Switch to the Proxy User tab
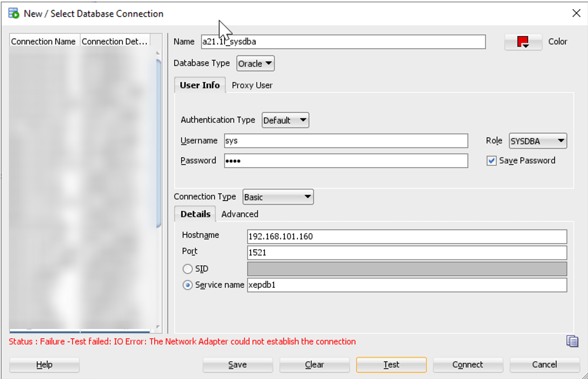Viewport: 588px width, 379px height. 252,85
